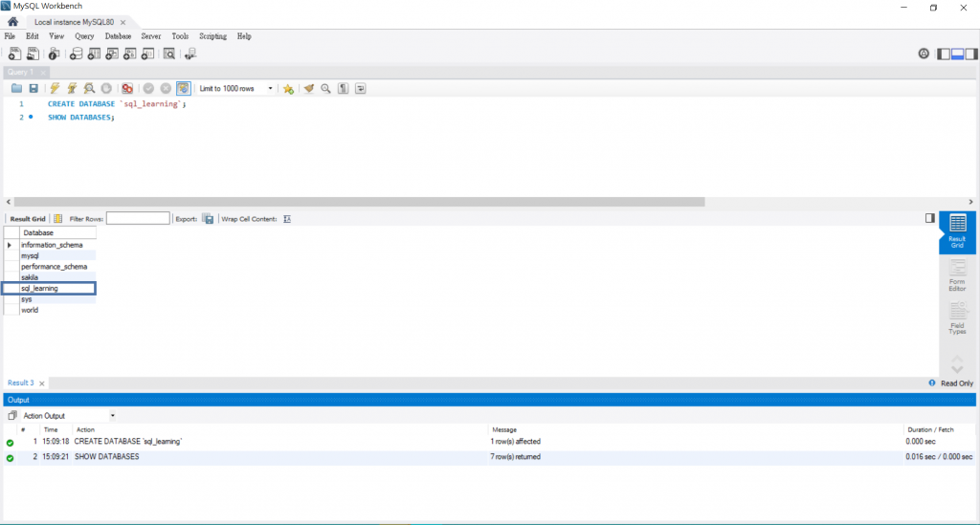Save the script to file

(x=33, y=89)
